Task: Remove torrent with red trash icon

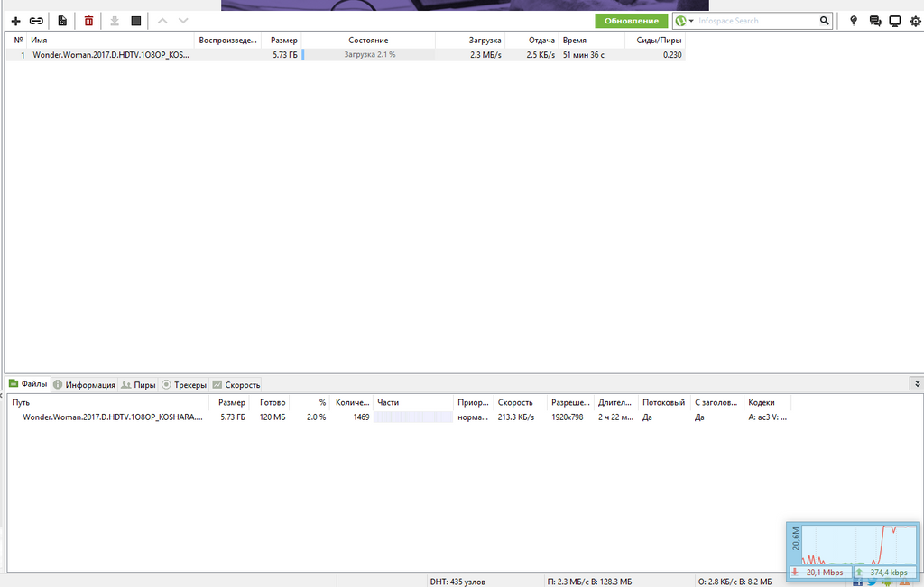Action: point(89,21)
